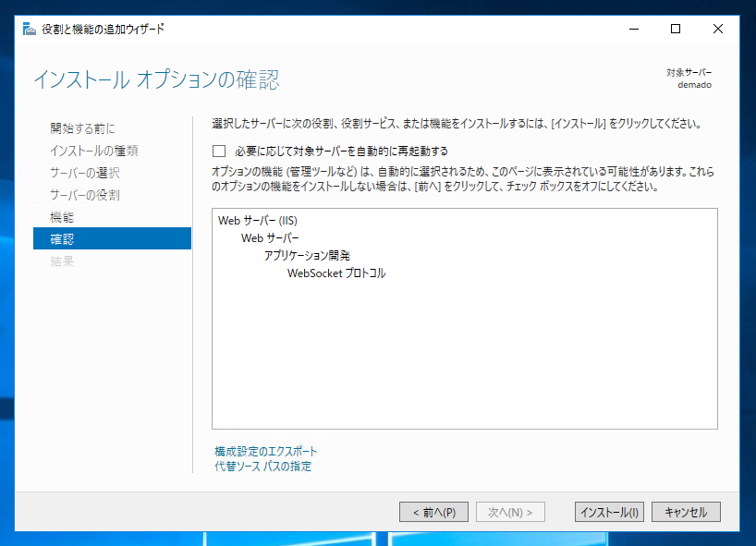Viewport: 756px width, 546px height.
Task: Click the target server name demado
Action: (x=694, y=85)
